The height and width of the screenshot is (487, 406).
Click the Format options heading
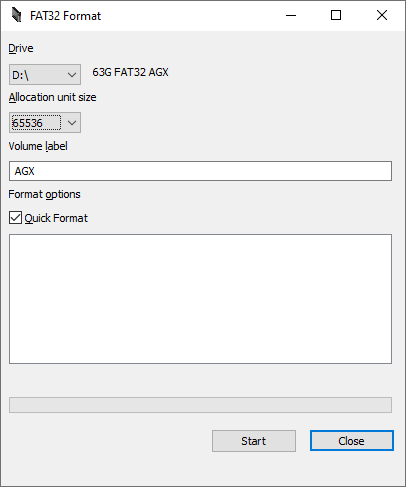tap(44, 194)
